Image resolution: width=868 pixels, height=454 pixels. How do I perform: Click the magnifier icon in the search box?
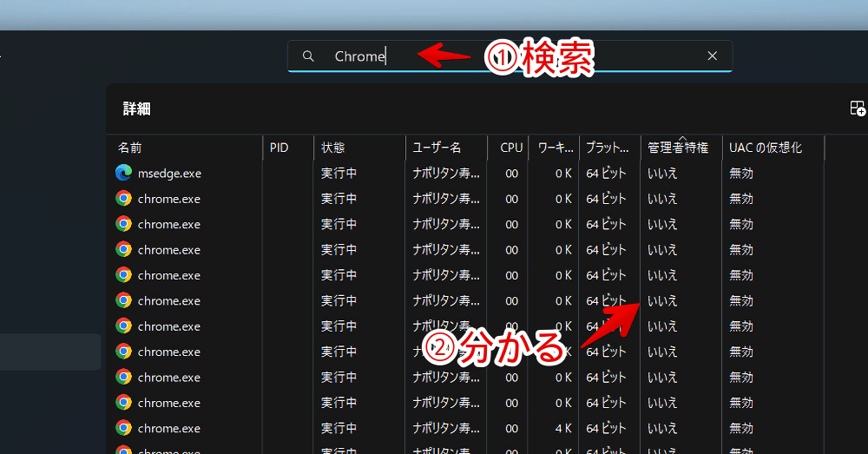(x=308, y=56)
